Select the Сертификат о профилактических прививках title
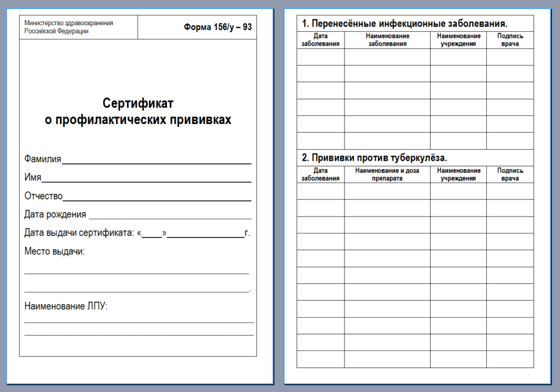The height and width of the screenshot is (392, 560). coord(138,112)
